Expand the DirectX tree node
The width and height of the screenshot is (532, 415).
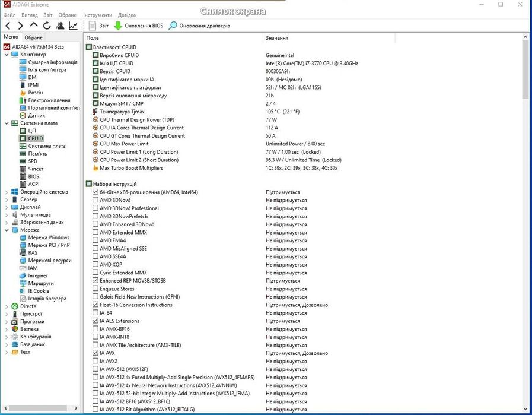7,306
